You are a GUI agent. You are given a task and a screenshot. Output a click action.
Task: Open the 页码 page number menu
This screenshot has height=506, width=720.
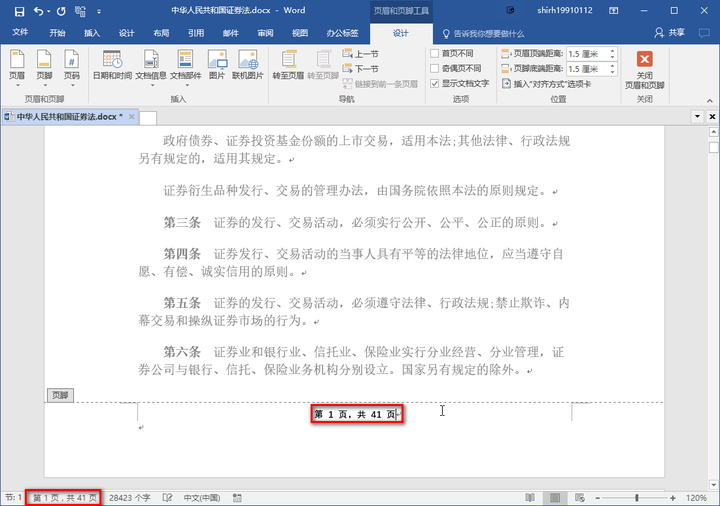click(72, 68)
